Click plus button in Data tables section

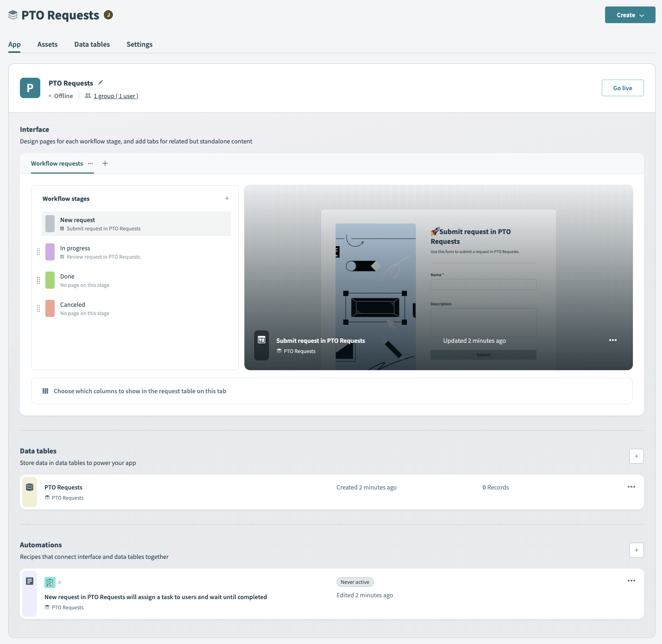click(x=636, y=456)
